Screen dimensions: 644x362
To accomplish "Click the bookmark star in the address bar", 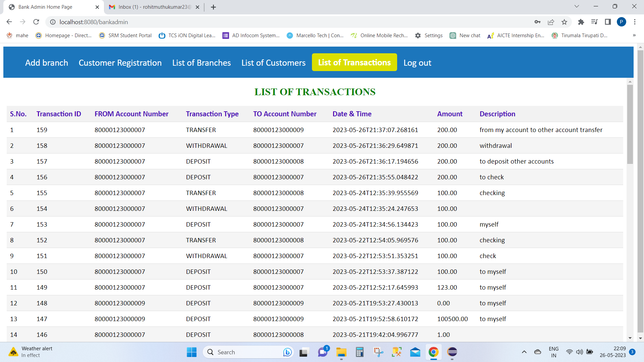I will click(564, 22).
